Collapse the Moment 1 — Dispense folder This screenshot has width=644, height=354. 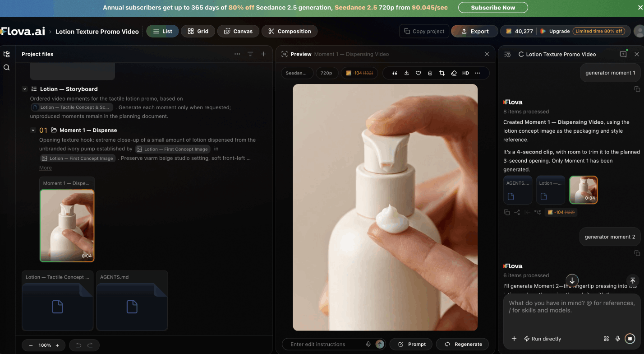pyautogui.click(x=33, y=130)
